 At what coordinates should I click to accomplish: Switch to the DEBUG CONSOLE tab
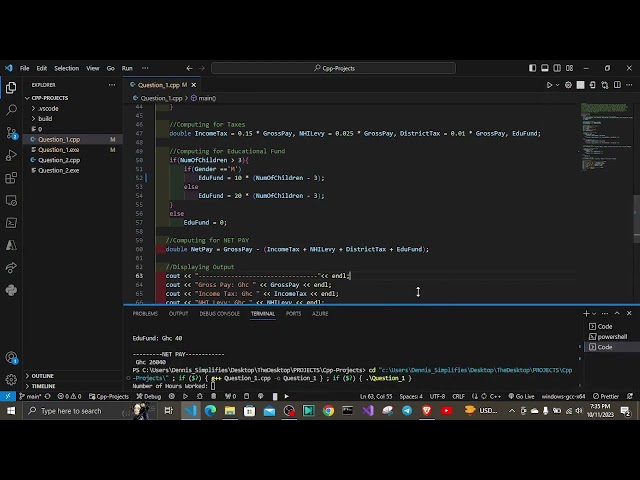[220, 313]
